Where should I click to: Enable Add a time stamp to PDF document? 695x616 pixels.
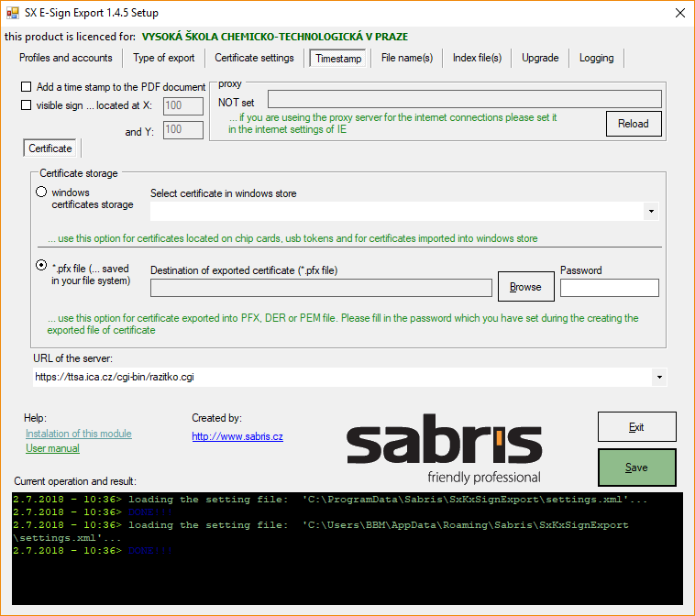coord(27,86)
